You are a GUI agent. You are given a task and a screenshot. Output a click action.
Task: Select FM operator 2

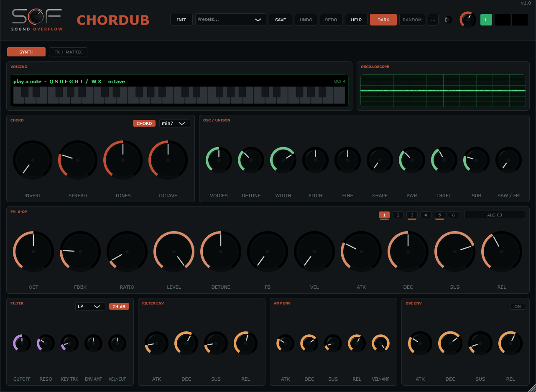coord(398,215)
